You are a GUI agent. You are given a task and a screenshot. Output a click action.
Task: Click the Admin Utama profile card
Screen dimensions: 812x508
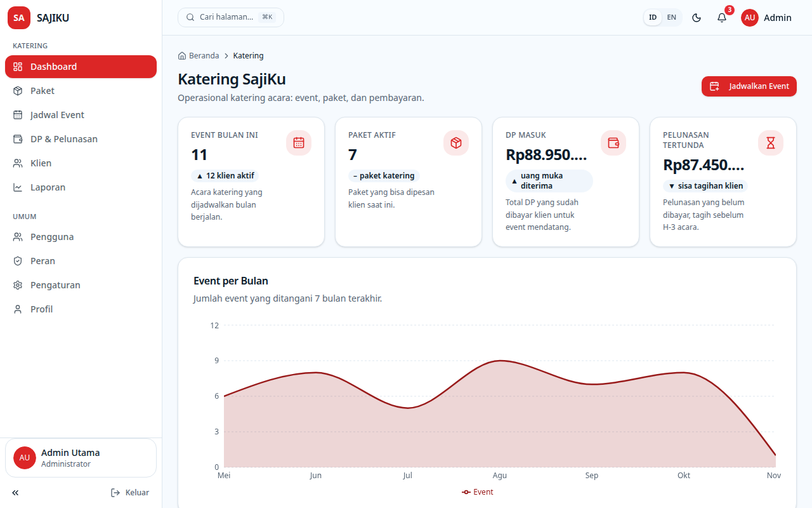click(x=81, y=458)
